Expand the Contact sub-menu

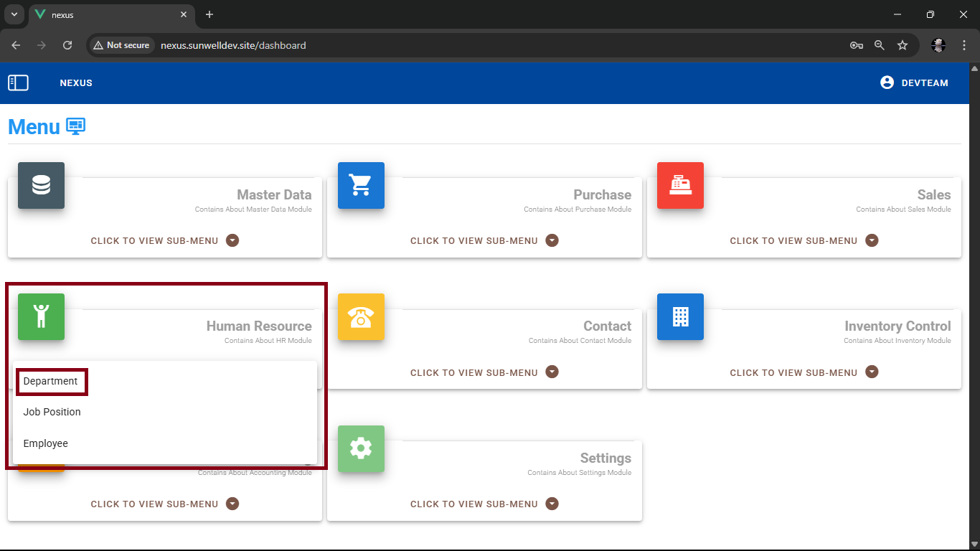pos(484,372)
